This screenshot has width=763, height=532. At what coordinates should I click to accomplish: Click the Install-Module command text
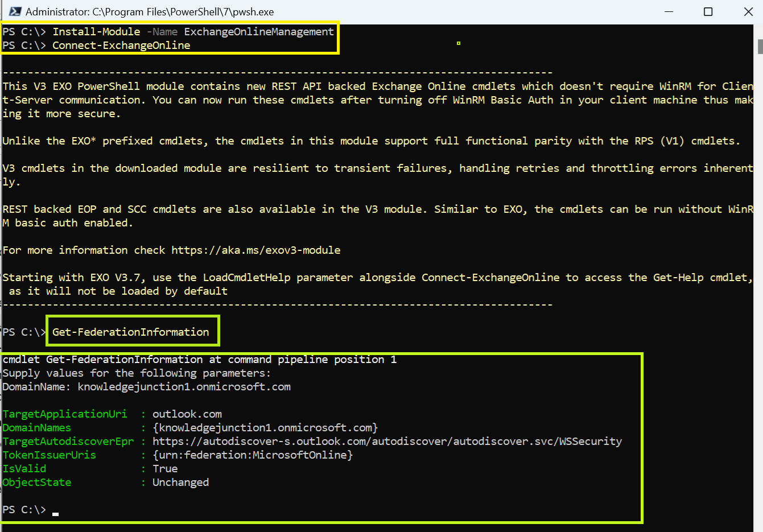pyautogui.click(x=96, y=32)
